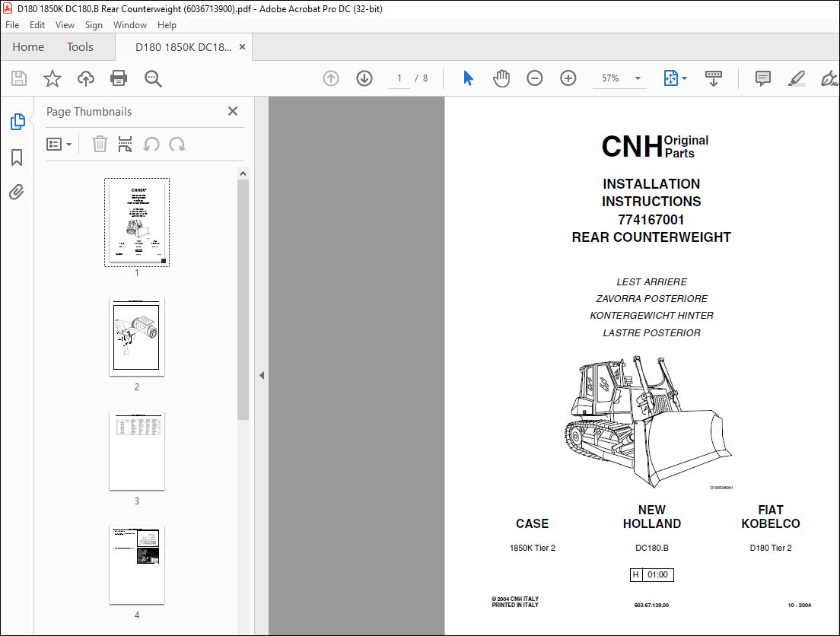
Task: Click the 'DC180.B' model text
Action: (652, 548)
